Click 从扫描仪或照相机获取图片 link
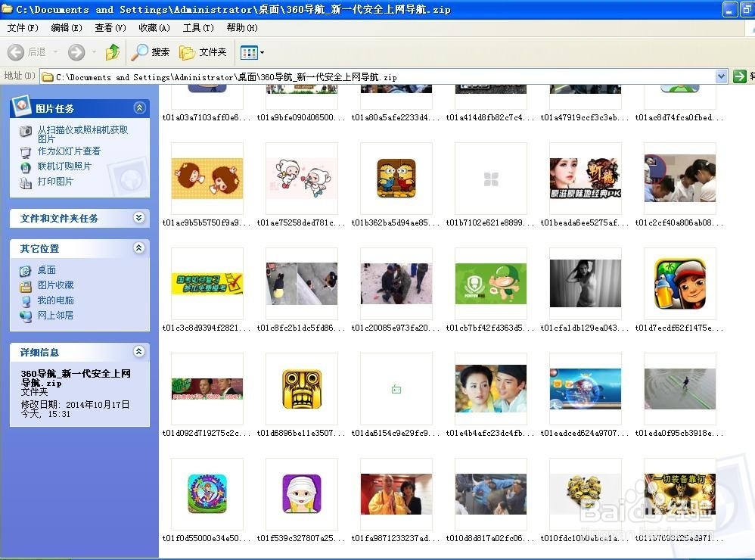The width and height of the screenshot is (755, 560). click(x=82, y=135)
